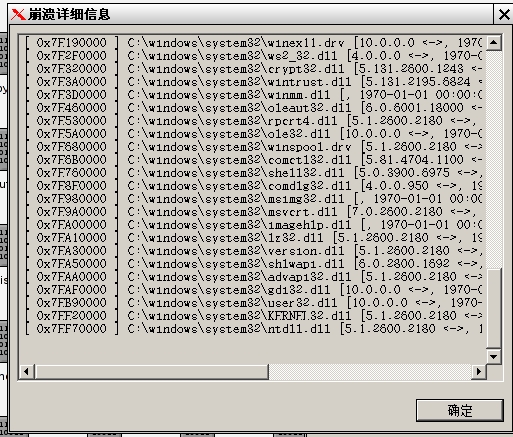
Task: Click address 0x7F320000
Action: 71,69
